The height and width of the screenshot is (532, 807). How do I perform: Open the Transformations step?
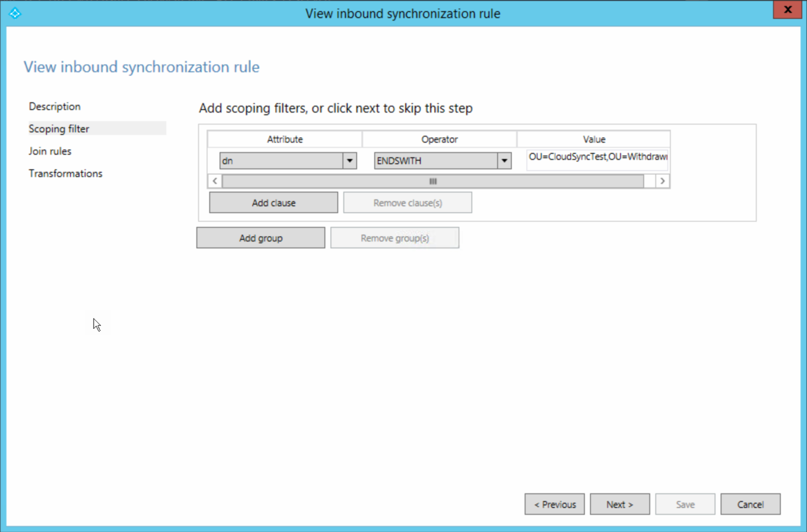65,173
